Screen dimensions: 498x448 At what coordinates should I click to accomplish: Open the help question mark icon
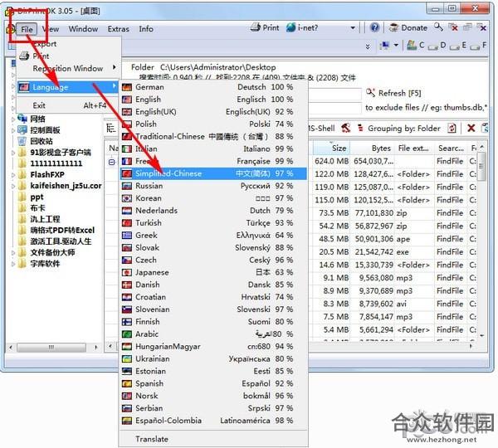375,27
